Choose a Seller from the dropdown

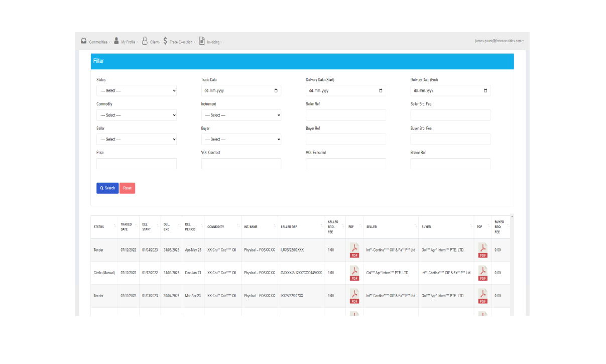coord(136,139)
